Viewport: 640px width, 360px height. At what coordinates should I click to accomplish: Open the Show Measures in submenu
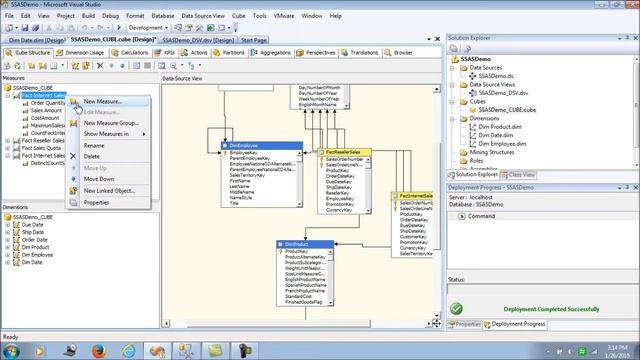tap(108, 134)
